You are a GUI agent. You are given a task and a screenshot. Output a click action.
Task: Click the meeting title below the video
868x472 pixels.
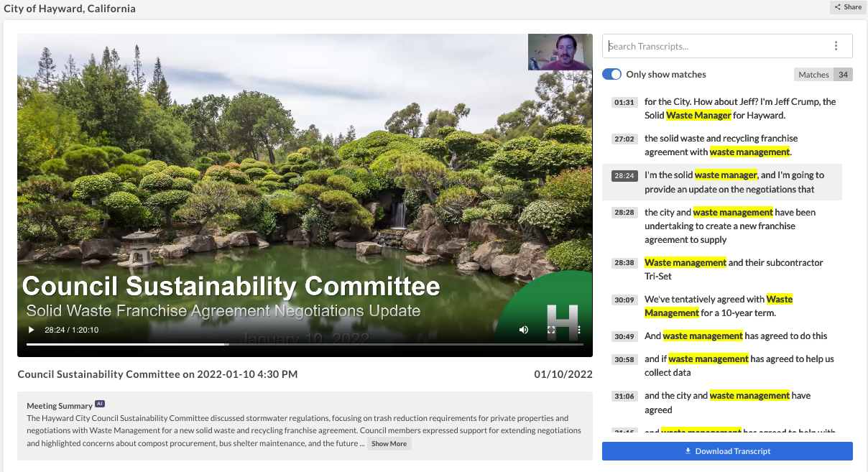coord(157,374)
